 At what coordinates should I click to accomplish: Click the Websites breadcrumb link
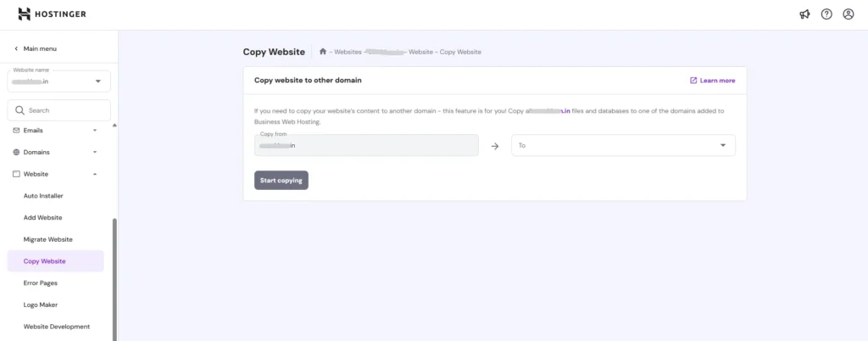348,52
